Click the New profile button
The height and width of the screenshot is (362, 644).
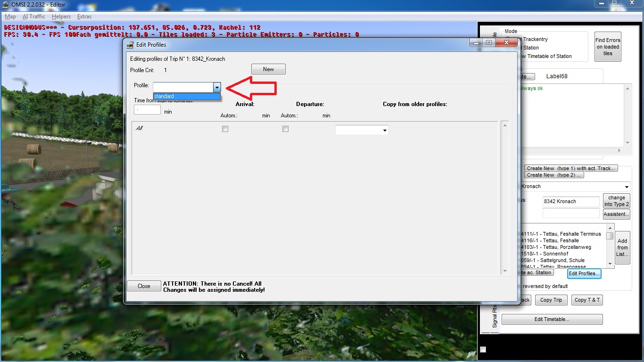pos(268,69)
